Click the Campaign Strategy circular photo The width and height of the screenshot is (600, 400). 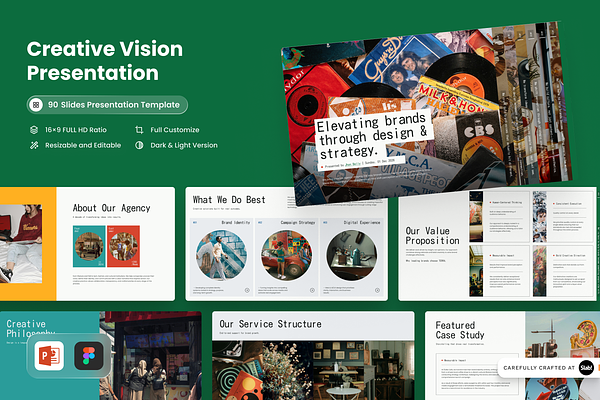pos(286,255)
